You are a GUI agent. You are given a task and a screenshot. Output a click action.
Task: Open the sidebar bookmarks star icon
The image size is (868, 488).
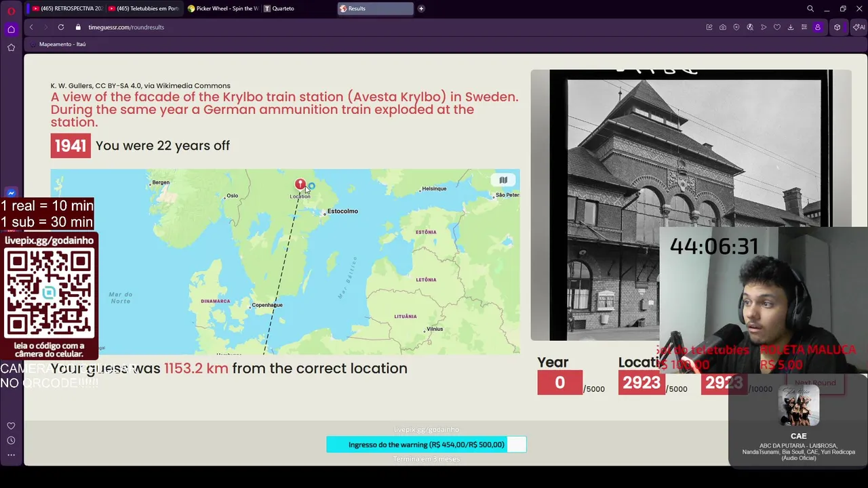(x=11, y=47)
